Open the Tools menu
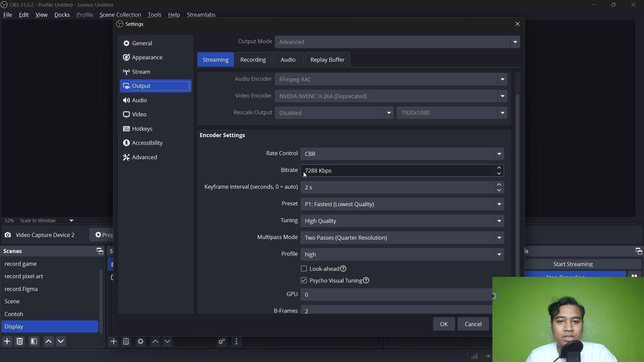The image size is (644, 362). coord(155,15)
